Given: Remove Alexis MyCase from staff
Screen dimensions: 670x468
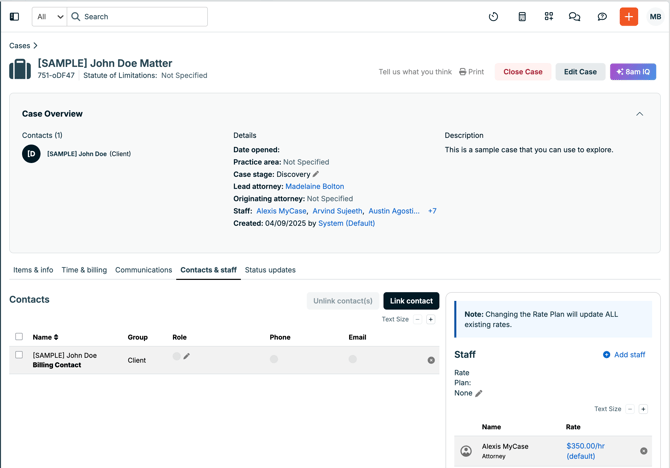Looking at the screenshot, I should (643, 451).
